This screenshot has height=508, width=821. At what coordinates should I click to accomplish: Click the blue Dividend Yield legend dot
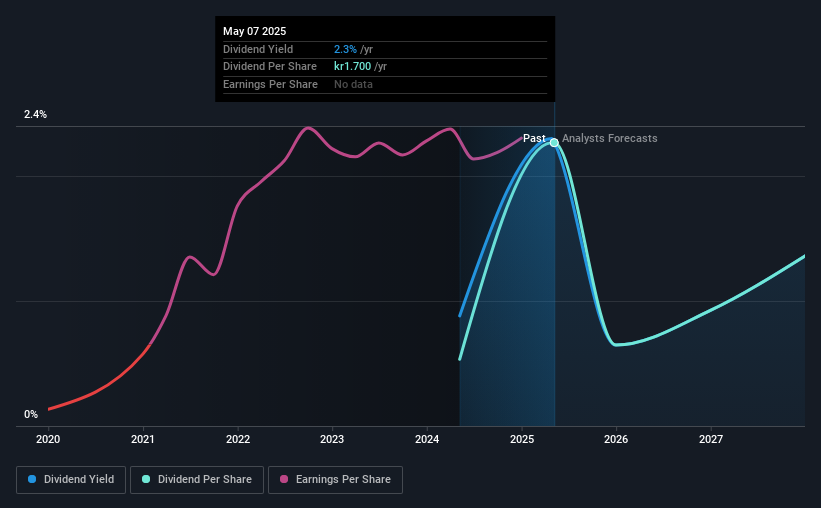(x=32, y=479)
